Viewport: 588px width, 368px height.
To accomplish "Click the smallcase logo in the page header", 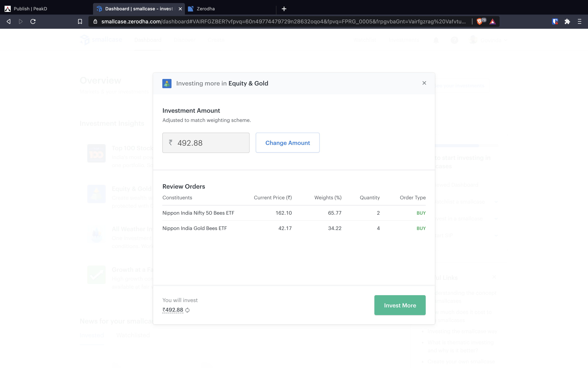I will [x=101, y=40].
